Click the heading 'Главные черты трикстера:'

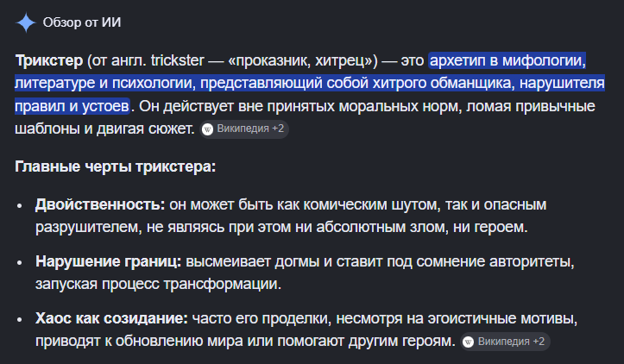[x=115, y=166]
